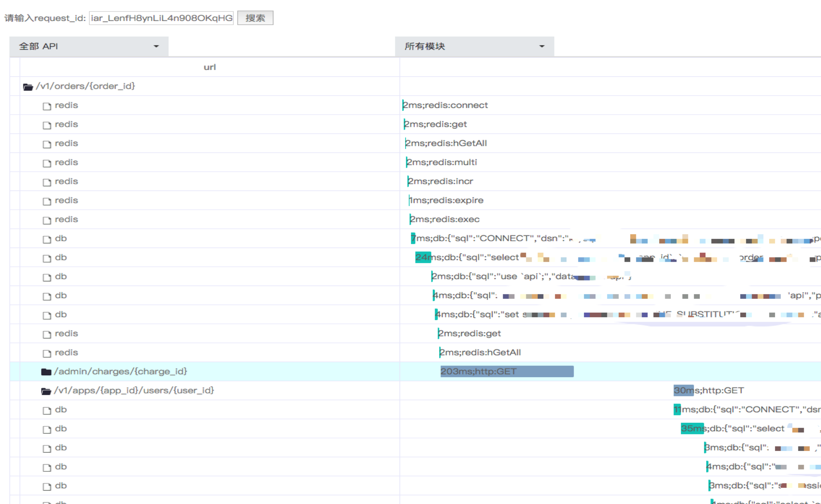Click into the request_id input field
This screenshot has height=504, width=821.
coord(161,18)
